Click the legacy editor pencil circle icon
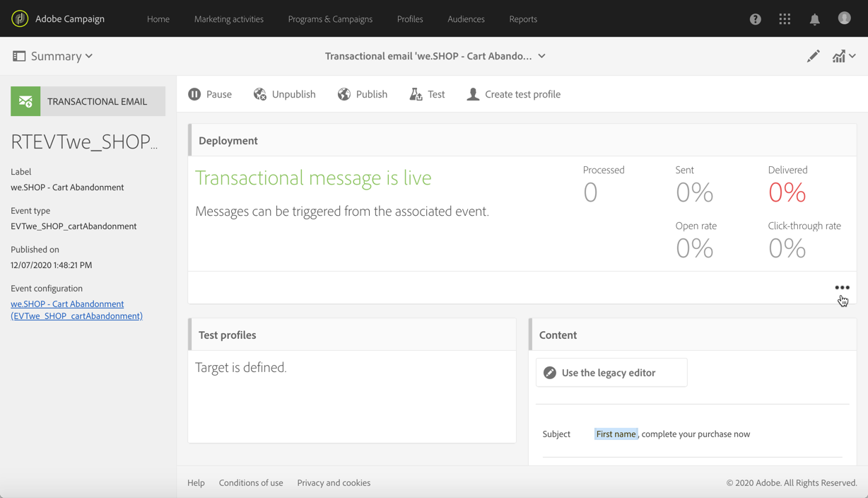The image size is (868, 498). [x=550, y=373]
